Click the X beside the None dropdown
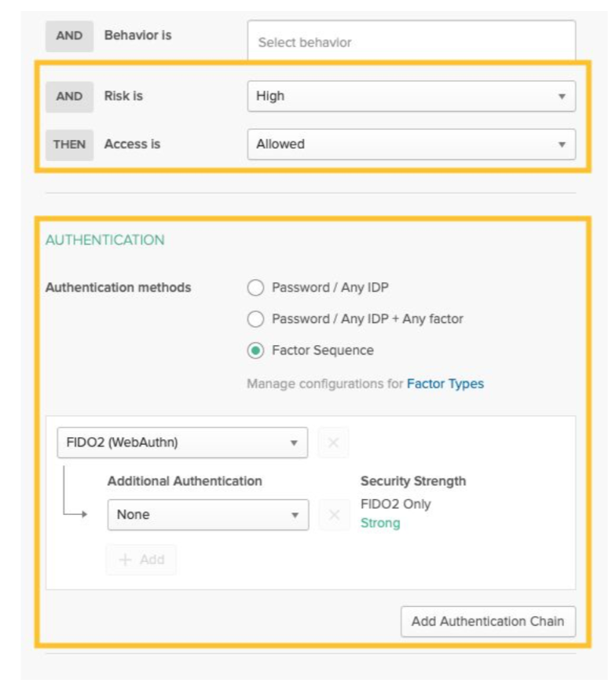 tap(334, 515)
